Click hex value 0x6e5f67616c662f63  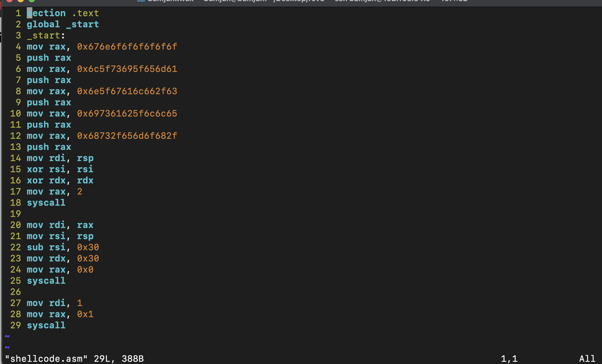tap(127, 91)
